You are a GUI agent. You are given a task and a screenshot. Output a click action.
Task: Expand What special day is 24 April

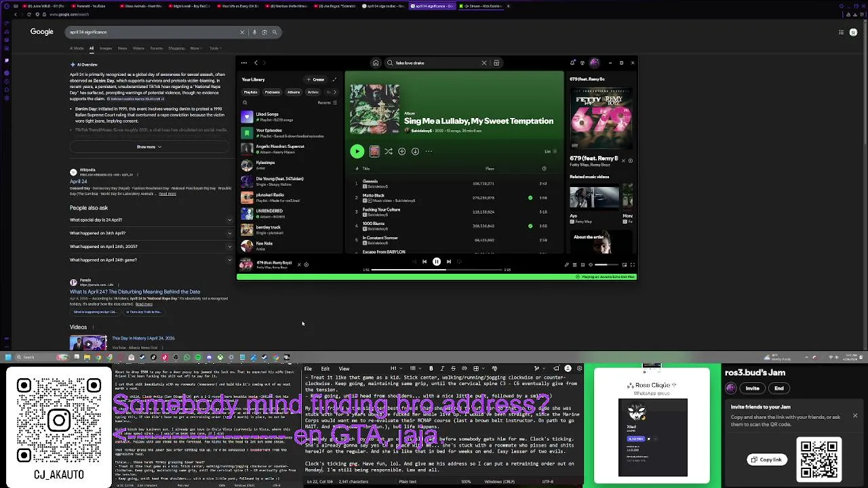point(151,220)
